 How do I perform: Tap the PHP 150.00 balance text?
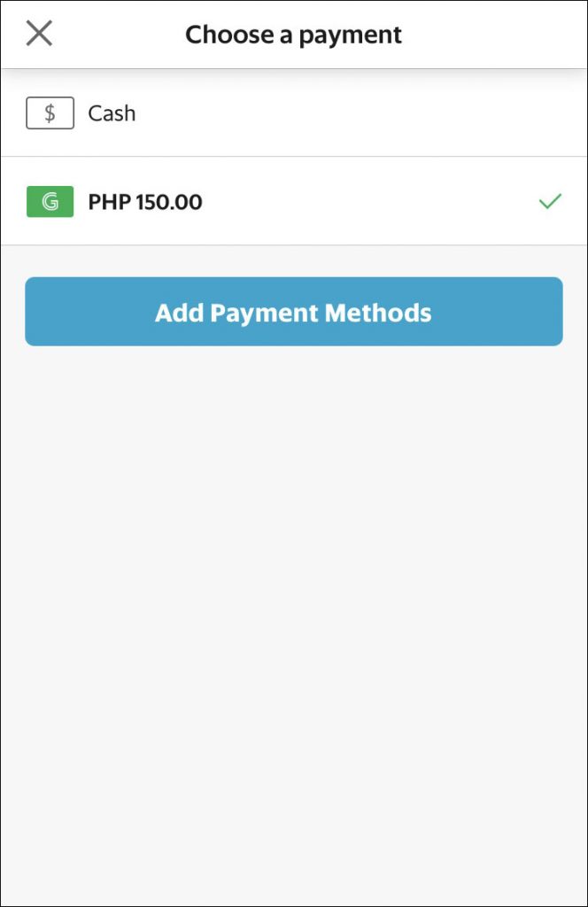[x=146, y=201]
